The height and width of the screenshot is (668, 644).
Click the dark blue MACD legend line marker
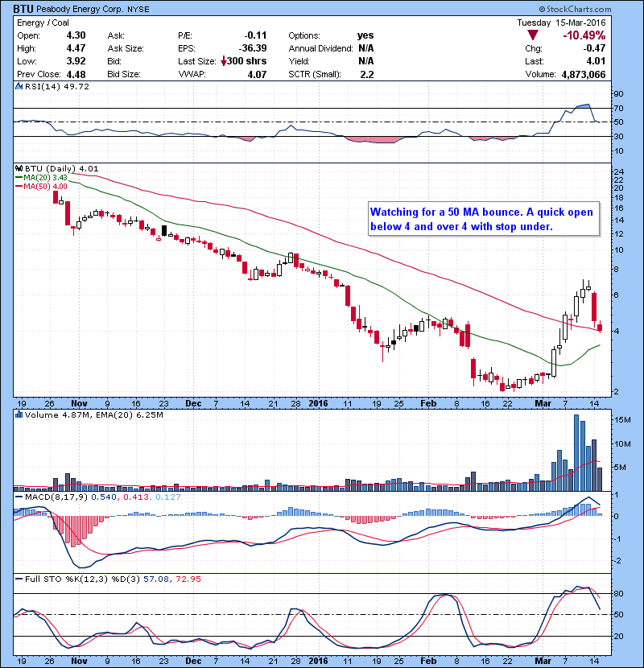click(19, 497)
